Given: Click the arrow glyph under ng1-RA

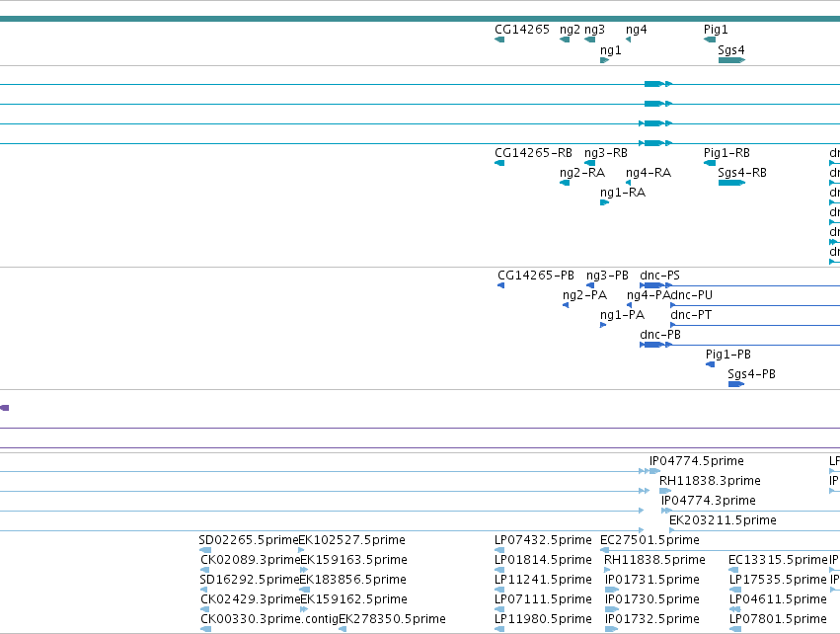Looking at the screenshot, I should [x=605, y=202].
